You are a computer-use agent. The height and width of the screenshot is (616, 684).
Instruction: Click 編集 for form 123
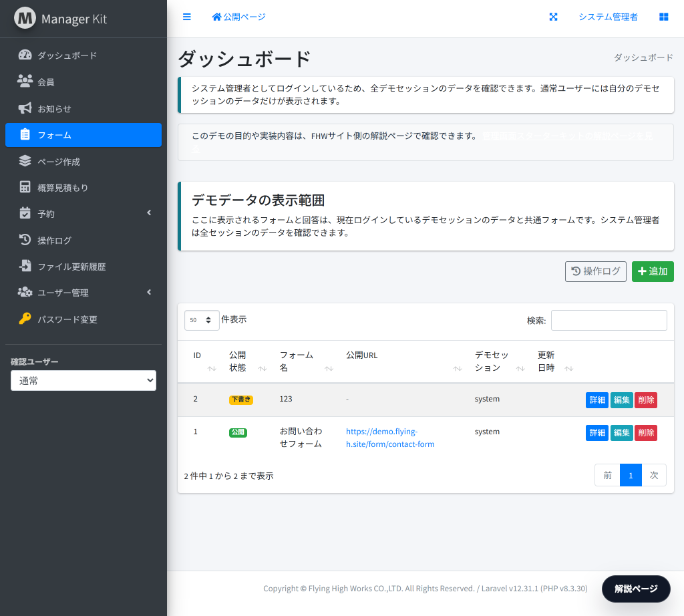(x=622, y=400)
